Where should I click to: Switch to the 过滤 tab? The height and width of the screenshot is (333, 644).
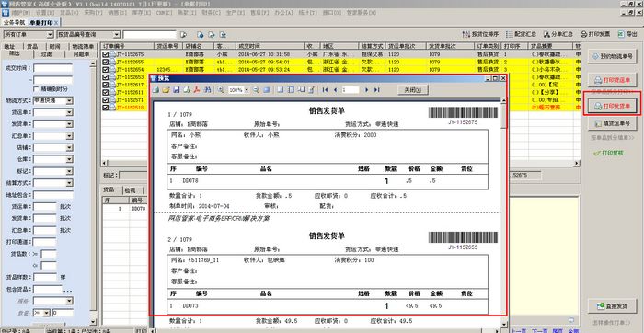(46, 53)
